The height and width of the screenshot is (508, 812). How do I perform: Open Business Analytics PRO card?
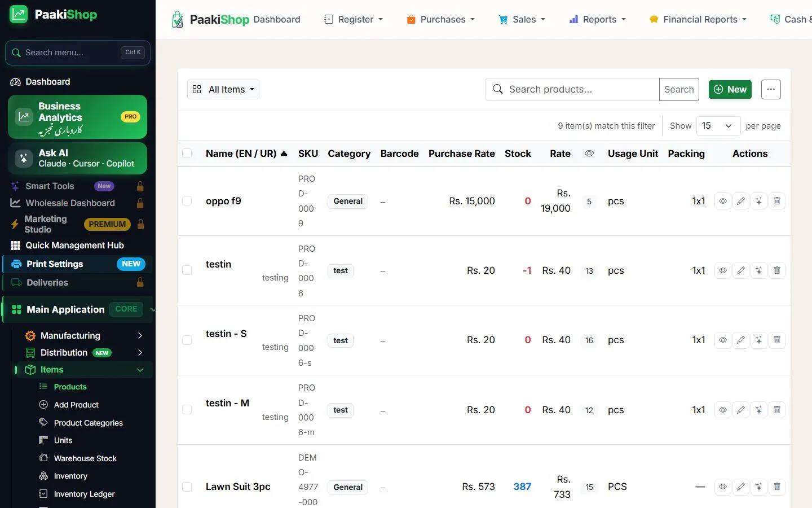pos(78,117)
